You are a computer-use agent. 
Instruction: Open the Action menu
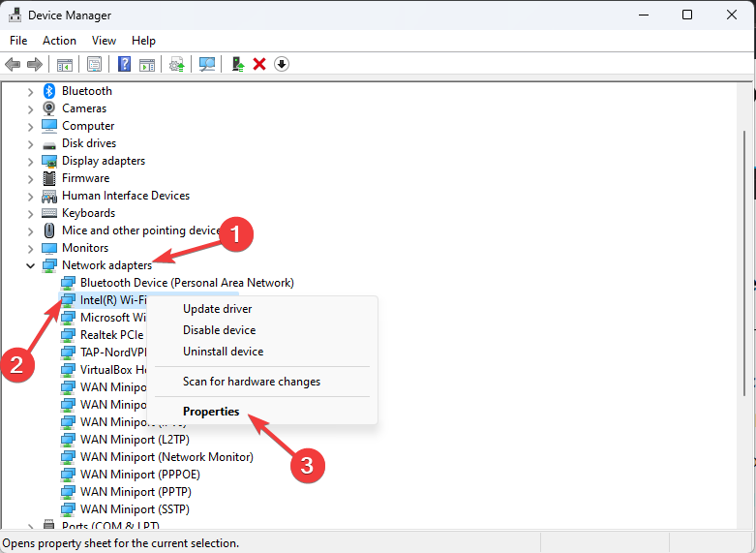[59, 41]
